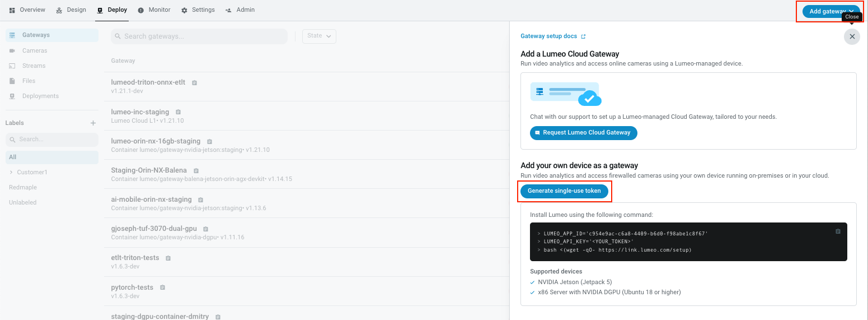Select the Deploy tab
The height and width of the screenshot is (320, 868).
pos(112,10)
